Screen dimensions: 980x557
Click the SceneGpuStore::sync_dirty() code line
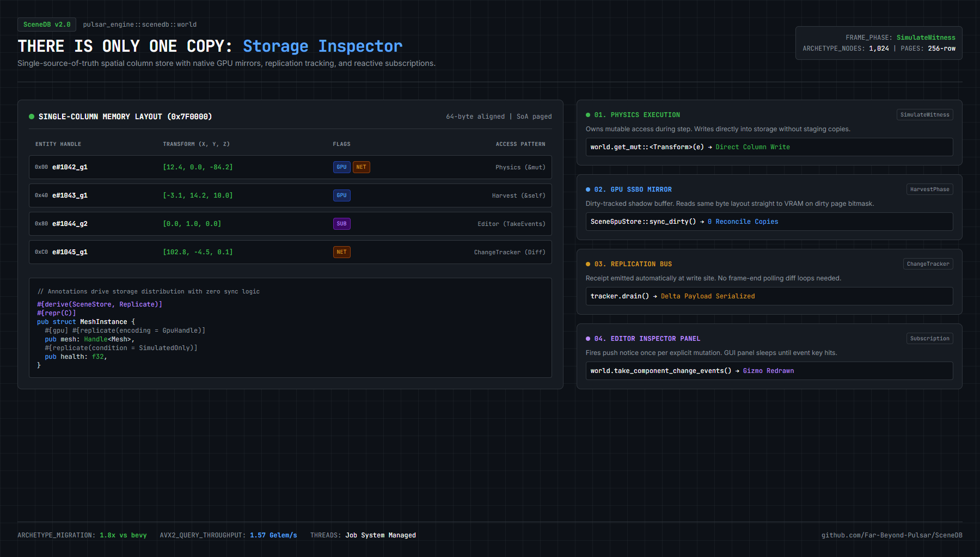(769, 222)
